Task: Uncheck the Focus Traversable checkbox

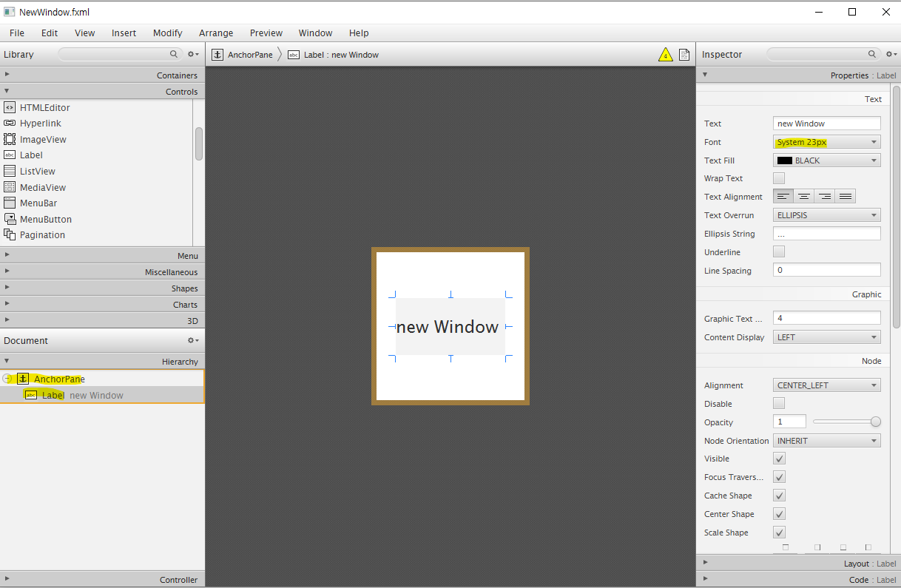Action: point(779,477)
